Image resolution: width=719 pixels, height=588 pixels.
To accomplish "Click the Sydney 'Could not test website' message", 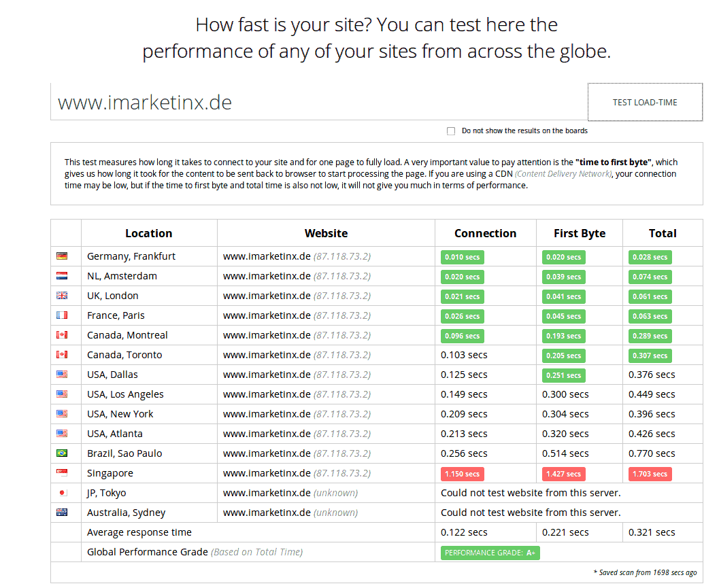I will click(531, 513).
